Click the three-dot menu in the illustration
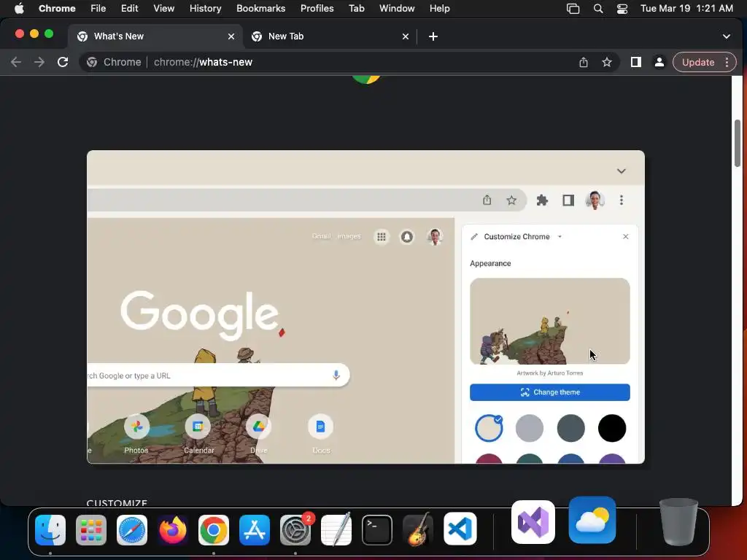Viewport: 747px width, 560px height. 622,200
